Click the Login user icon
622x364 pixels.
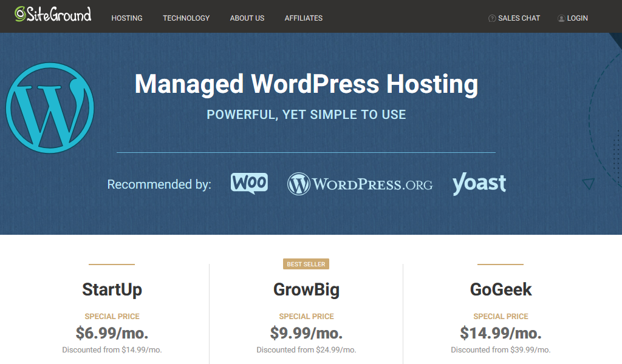tap(561, 18)
